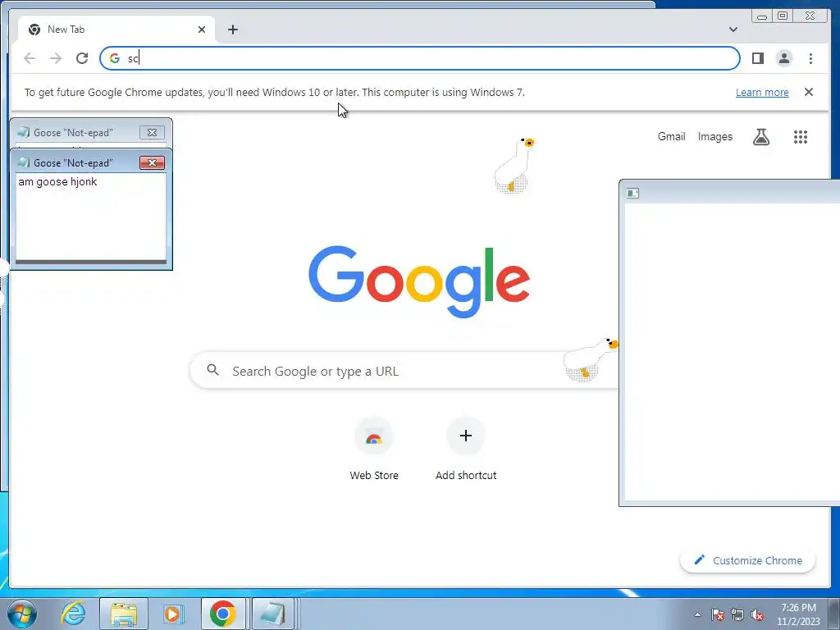Click Customize Chrome button

pyautogui.click(x=747, y=560)
